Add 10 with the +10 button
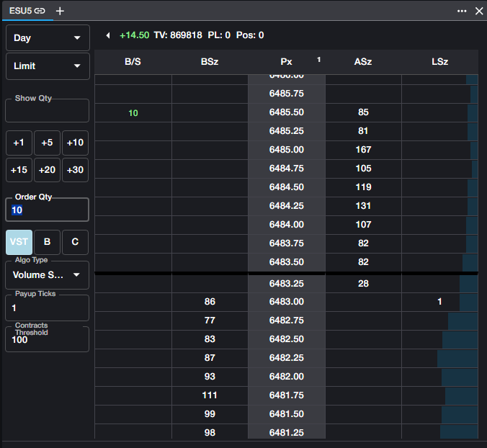This screenshot has width=487, height=448. (75, 143)
